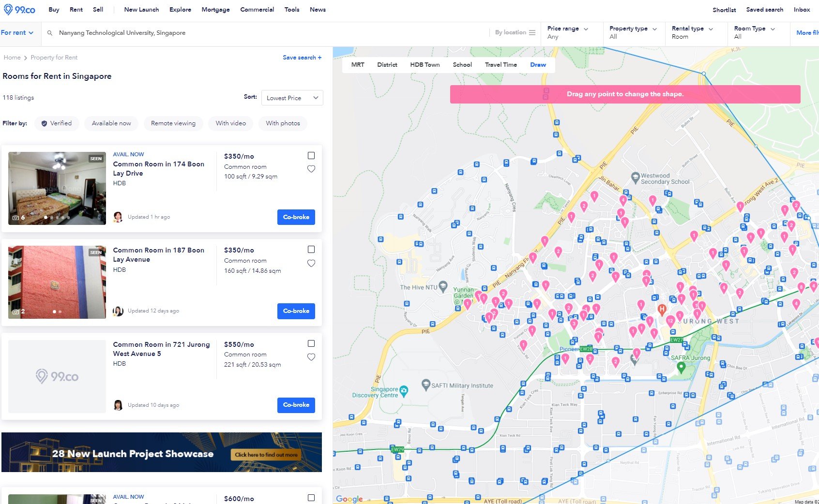
Task: Open the Price range dropdown
Action: [572, 32]
